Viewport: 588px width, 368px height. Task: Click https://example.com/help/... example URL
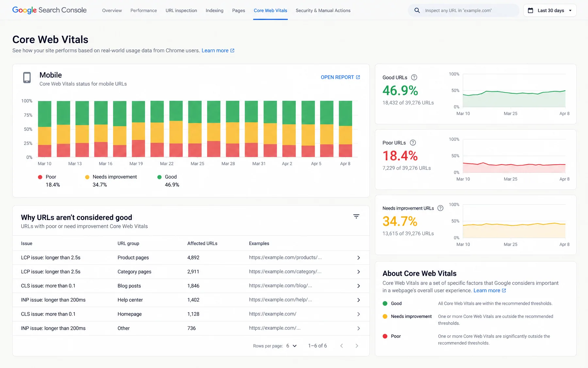click(x=280, y=300)
